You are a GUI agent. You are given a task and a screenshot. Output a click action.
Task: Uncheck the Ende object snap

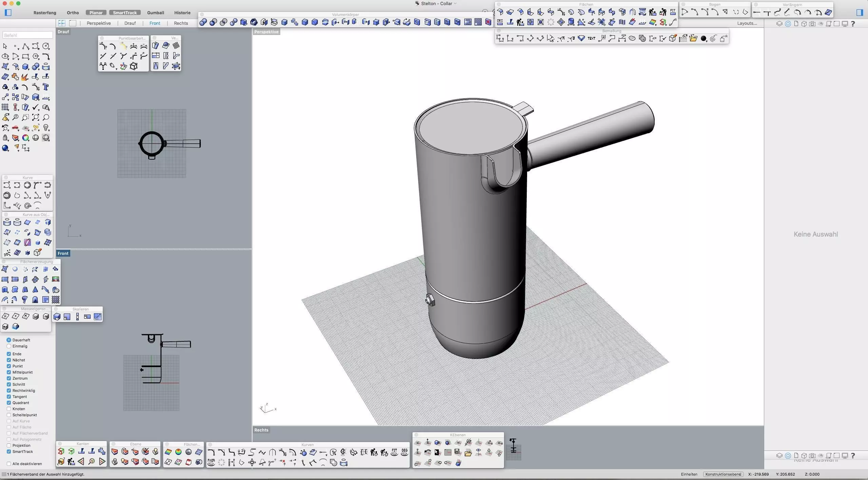coord(9,354)
